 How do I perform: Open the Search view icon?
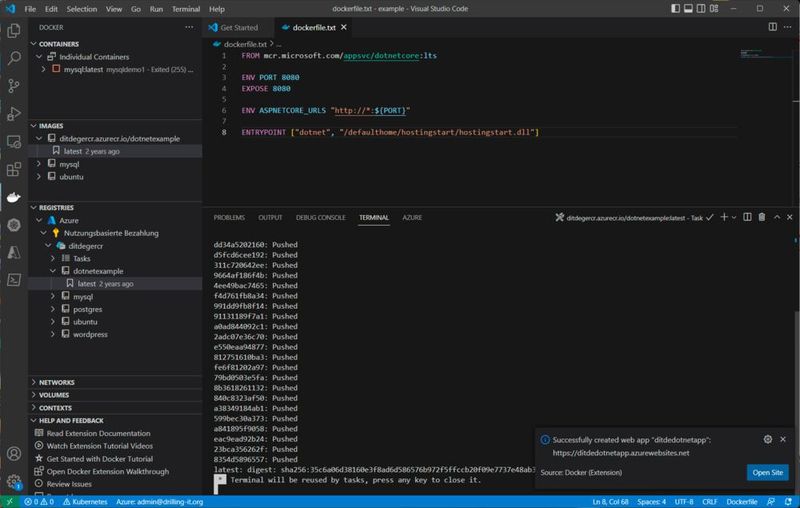(14, 59)
